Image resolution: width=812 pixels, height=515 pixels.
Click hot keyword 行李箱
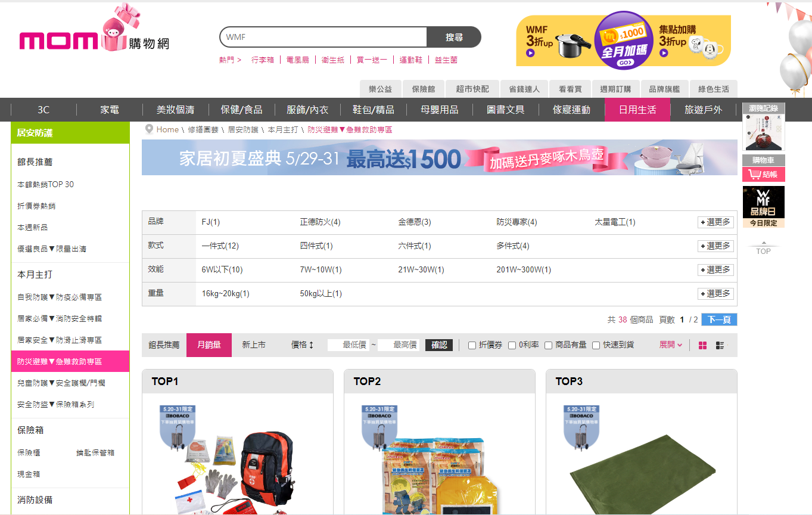coord(263,60)
